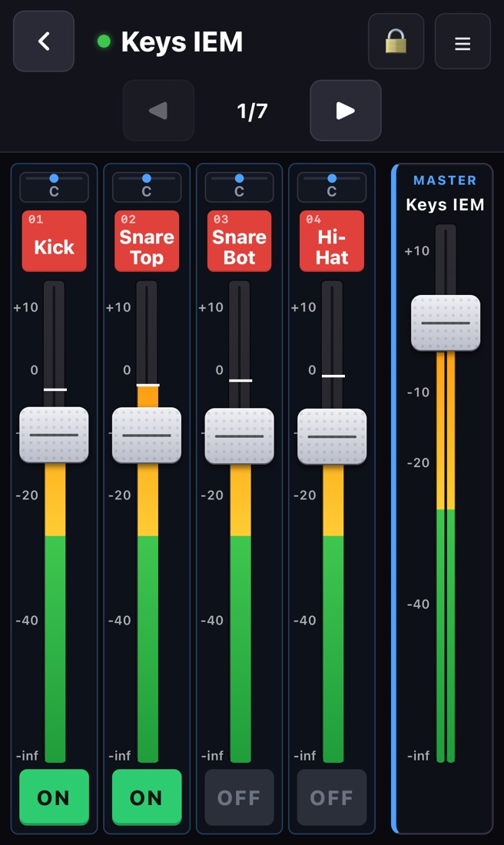Advance to next channel page
The height and width of the screenshot is (845, 504).
346,111
